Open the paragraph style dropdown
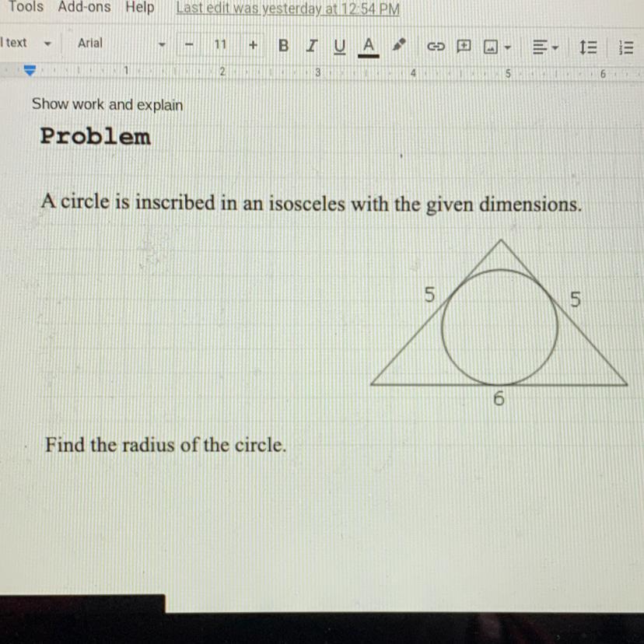This screenshot has width=644, height=644. point(26,43)
